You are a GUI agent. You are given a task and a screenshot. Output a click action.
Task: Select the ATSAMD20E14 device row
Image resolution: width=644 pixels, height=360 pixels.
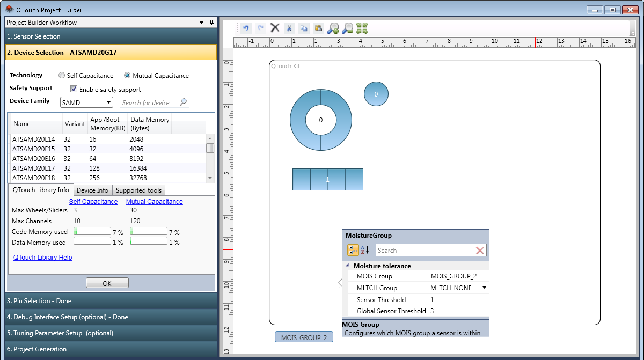(108, 139)
